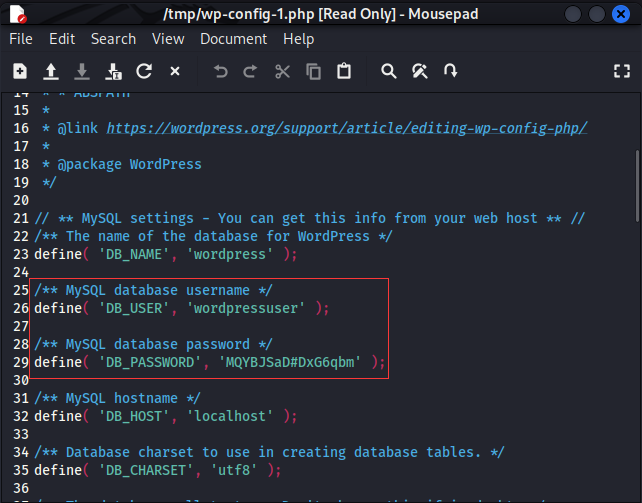This screenshot has height=503, width=642.
Task: Open Find and Replace toolbar icon
Action: click(420, 71)
